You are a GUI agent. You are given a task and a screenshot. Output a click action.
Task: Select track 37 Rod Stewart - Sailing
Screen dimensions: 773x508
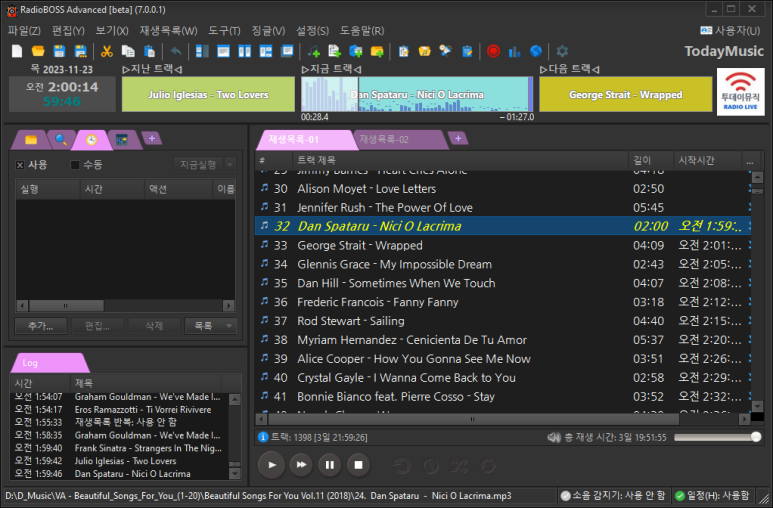[503, 321]
